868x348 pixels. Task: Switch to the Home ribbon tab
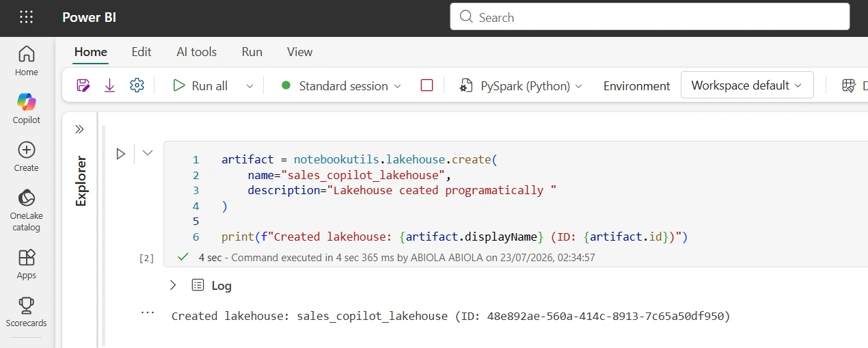(90, 52)
